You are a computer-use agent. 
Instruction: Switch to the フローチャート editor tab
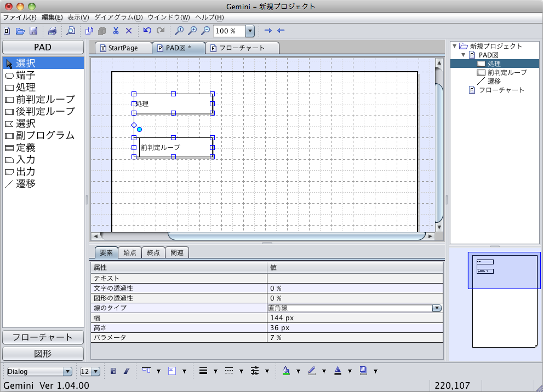point(242,48)
